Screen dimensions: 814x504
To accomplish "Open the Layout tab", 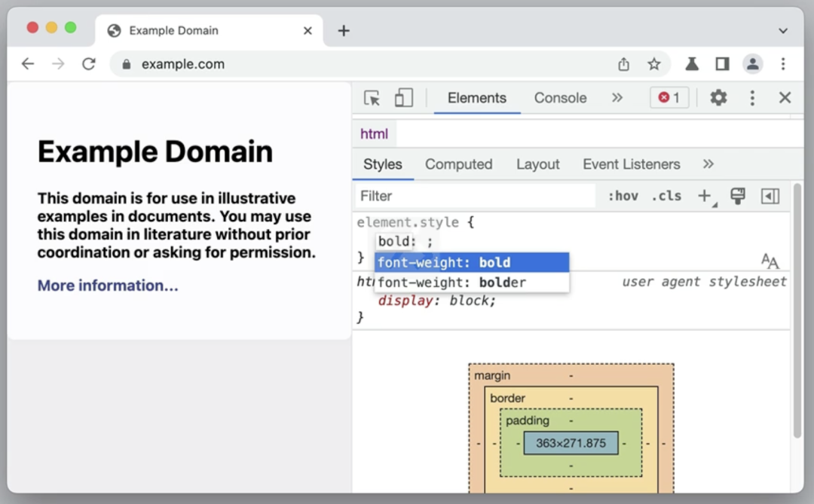I will point(538,164).
